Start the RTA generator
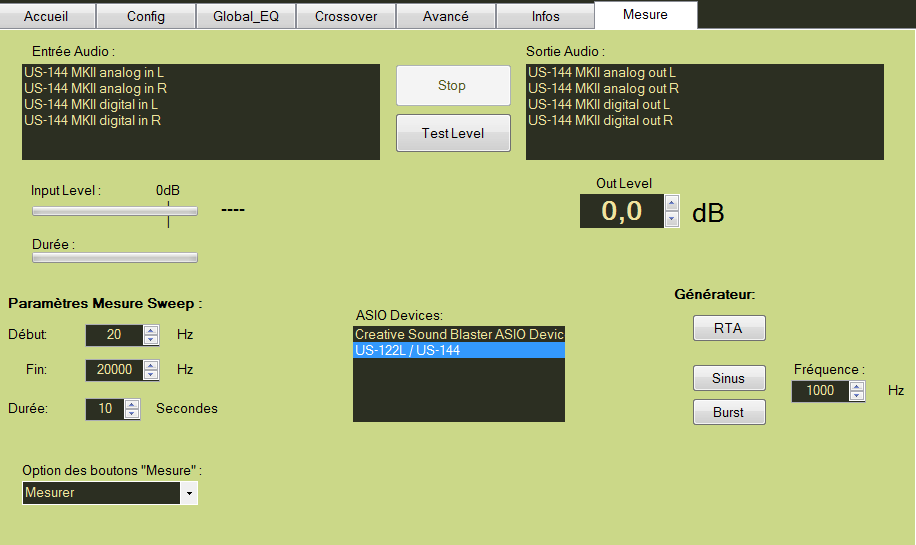 (x=729, y=328)
